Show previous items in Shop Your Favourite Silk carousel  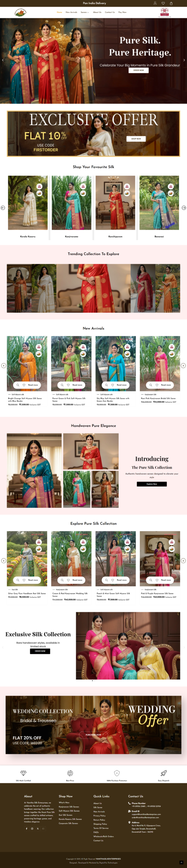[3, 208]
